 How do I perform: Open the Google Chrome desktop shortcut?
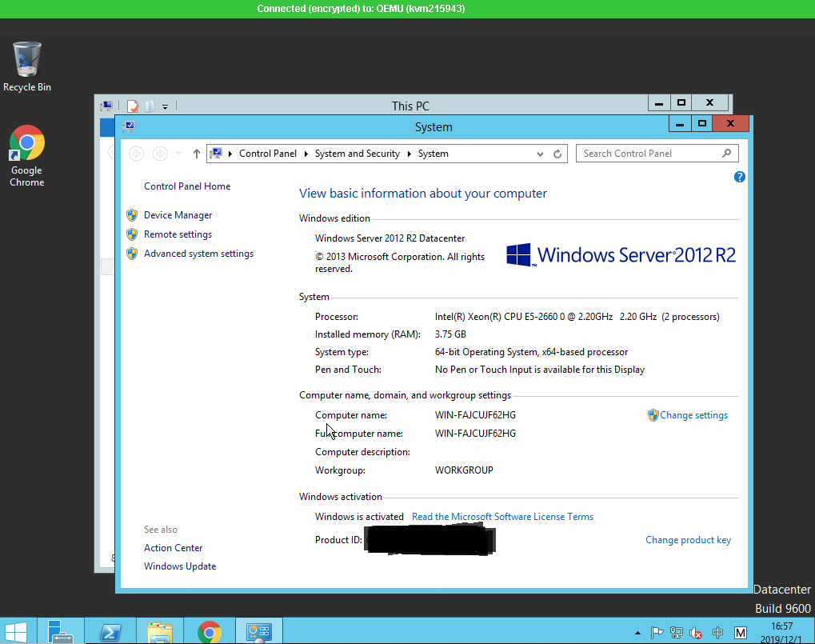point(26,156)
